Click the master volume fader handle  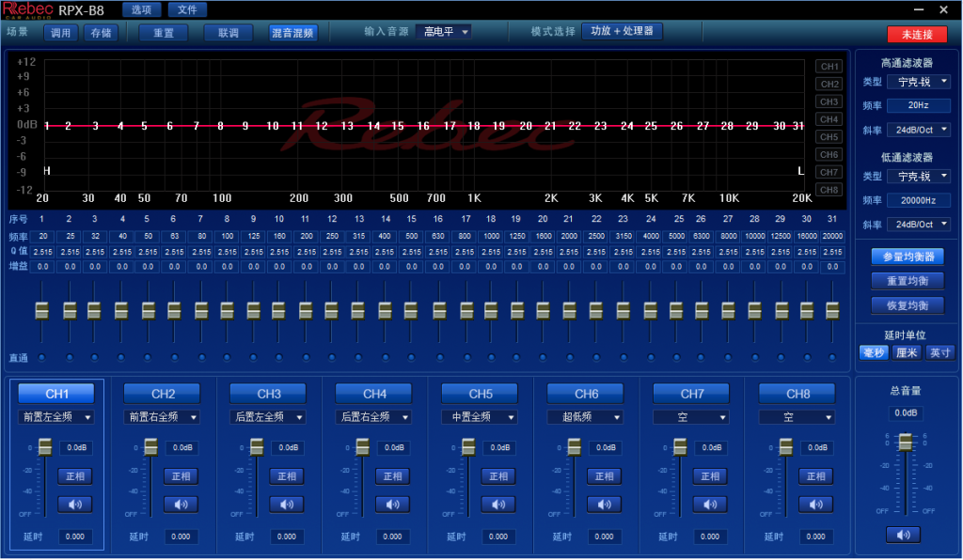(906, 442)
